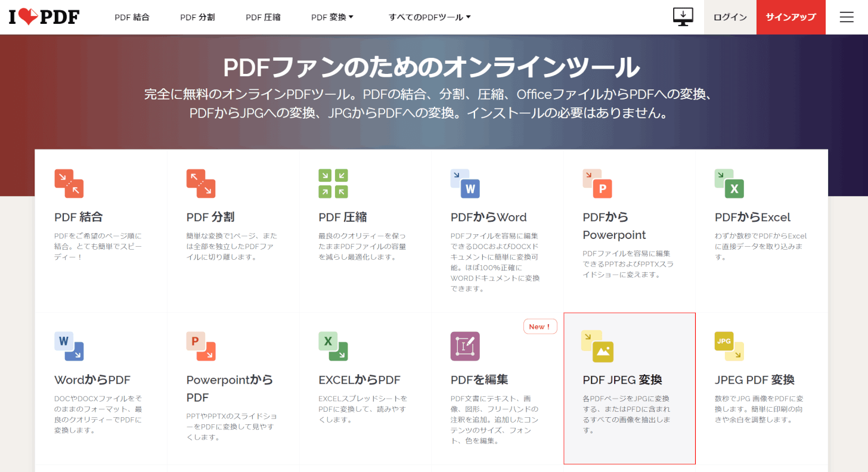
Task: Open the PDFからPowerpoint card title
Action: (x=615, y=226)
